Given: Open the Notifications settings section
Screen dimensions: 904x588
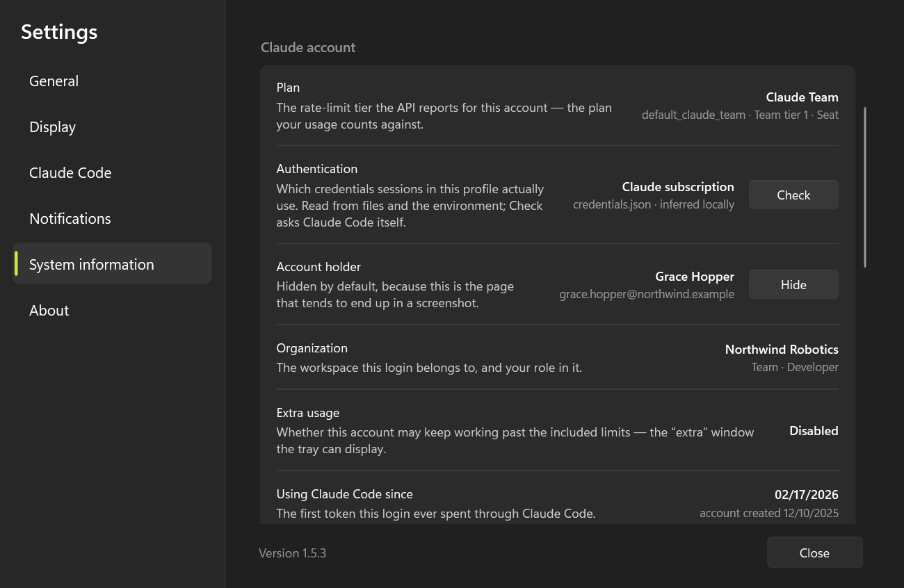Looking at the screenshot, I should coord(112,219).
